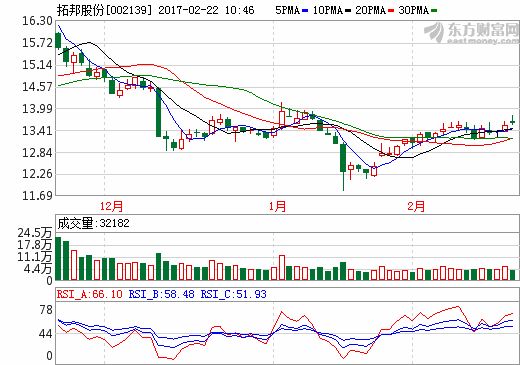The width and height of the screenshot is (520, 365).
Task: Click the 30PMA legend label
Action: (x=413, y=10)
